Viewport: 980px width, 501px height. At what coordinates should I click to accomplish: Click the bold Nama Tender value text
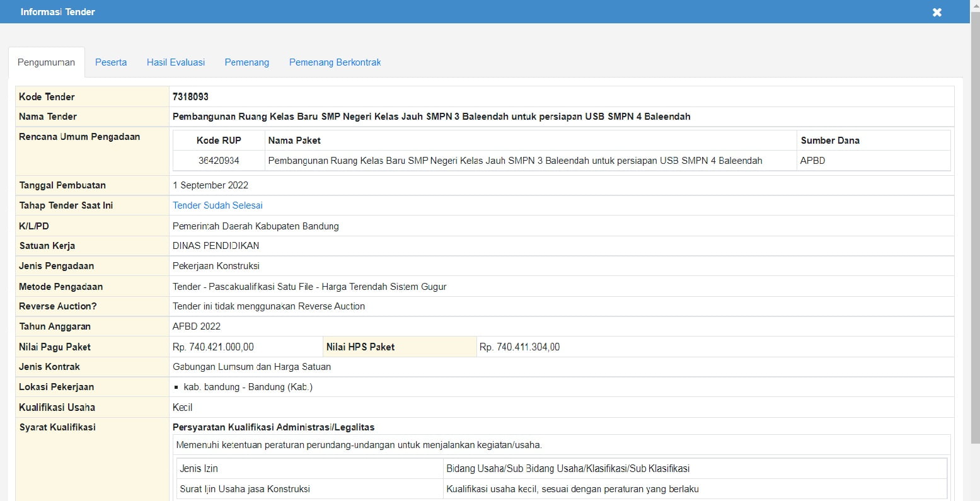tap(431, 117)
